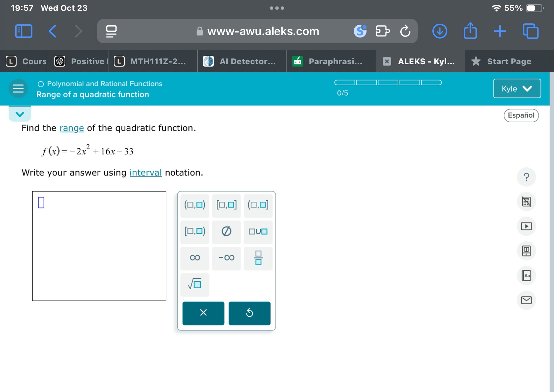Insert negative infinity symbol
The width and height of the screenshot is (554, 392).
(226, 258)
